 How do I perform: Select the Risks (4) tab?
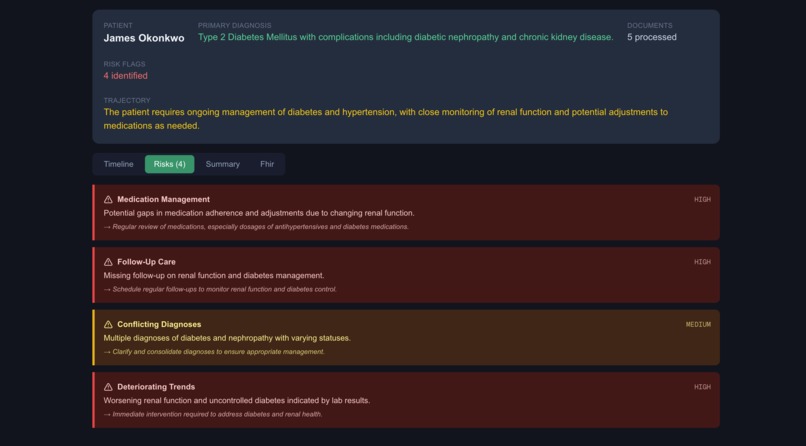pos(170,164)
